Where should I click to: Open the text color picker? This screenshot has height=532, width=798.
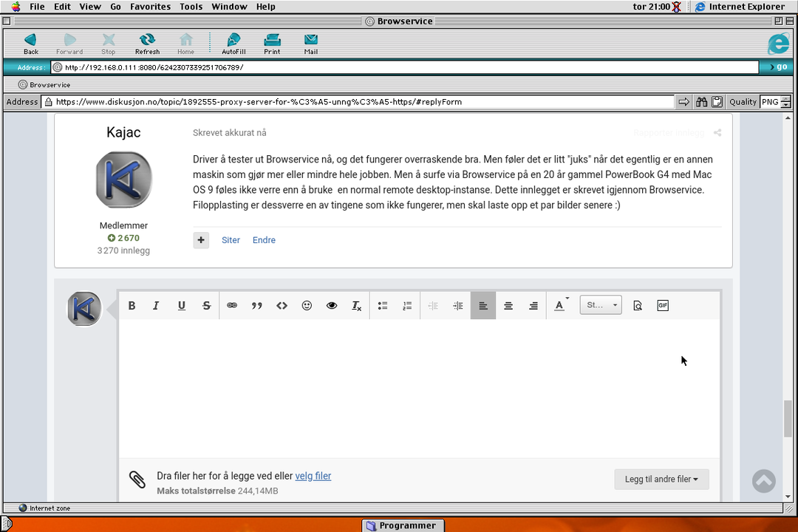[561, 305]
